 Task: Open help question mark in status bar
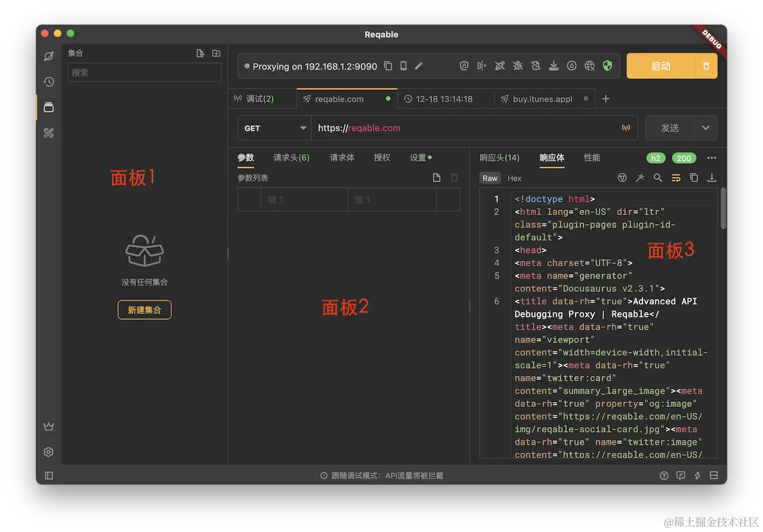click(664, 475)
